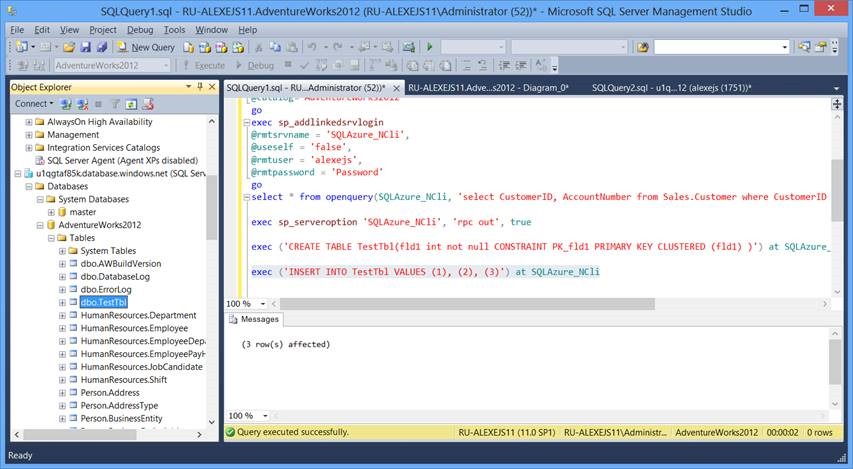The image size is (853, 469).
Task: Click the New Query button
Action: (146, 47)
